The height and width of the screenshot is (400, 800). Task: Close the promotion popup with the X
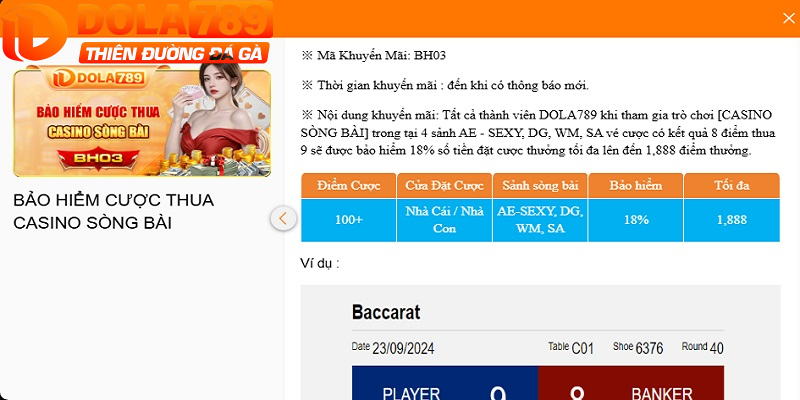[x=788, y=18]
